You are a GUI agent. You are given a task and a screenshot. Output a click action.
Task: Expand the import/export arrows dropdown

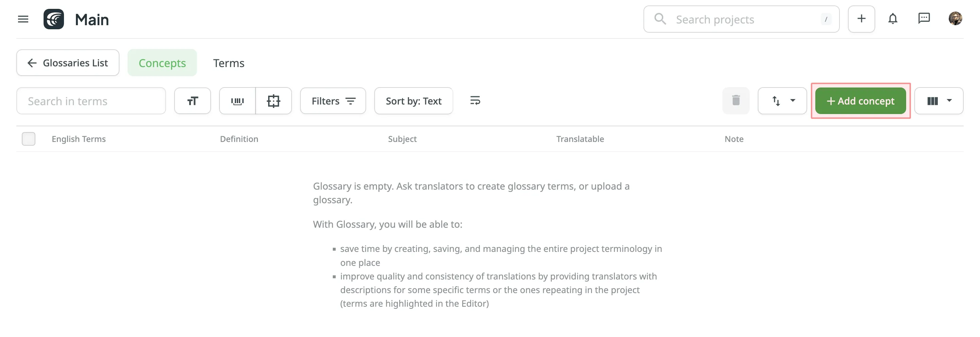pos(782,101)
